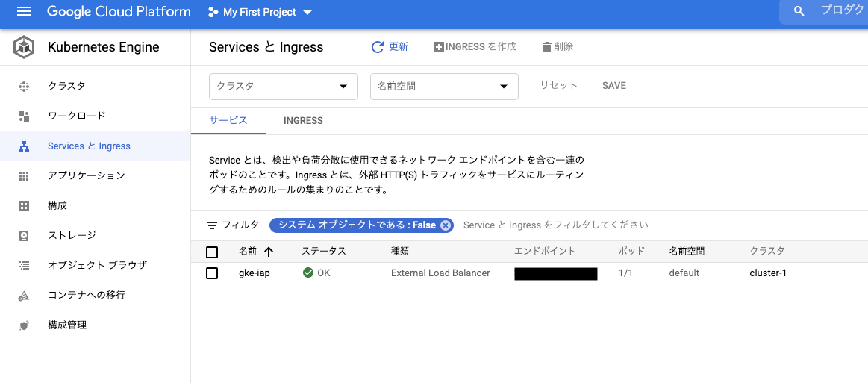Click the リセット button

[x=558, y=86]
